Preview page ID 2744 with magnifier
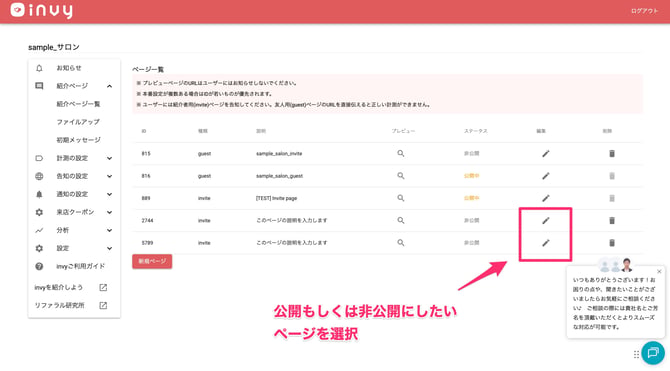Screen dimensions: 670x371 point(400,220)
